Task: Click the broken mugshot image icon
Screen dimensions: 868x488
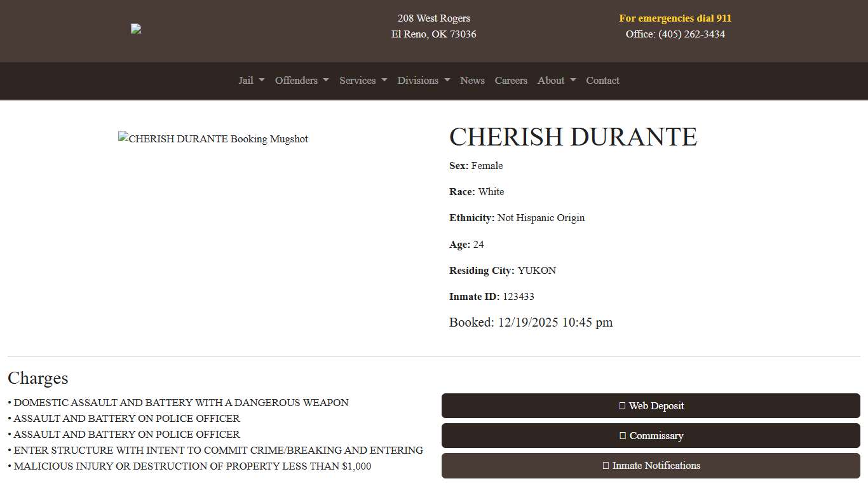Action: click(x=123, y=139)
